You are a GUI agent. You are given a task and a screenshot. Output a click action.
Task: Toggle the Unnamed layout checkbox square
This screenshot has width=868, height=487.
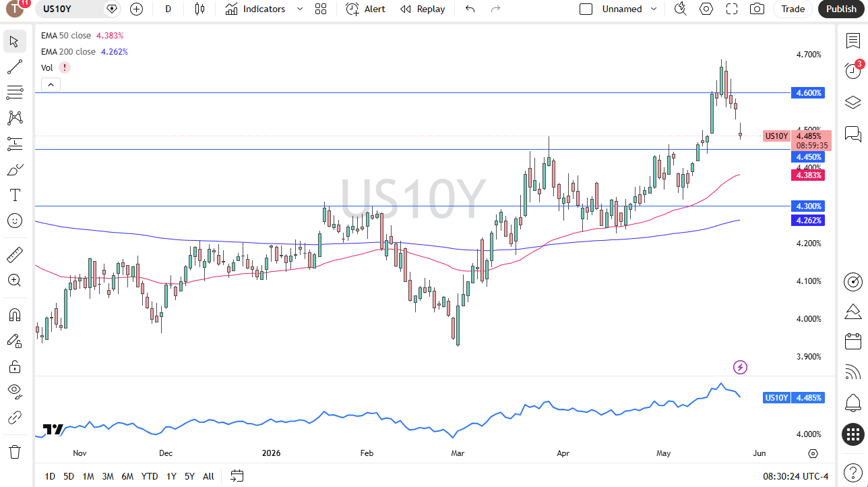(x=586, y=9)
